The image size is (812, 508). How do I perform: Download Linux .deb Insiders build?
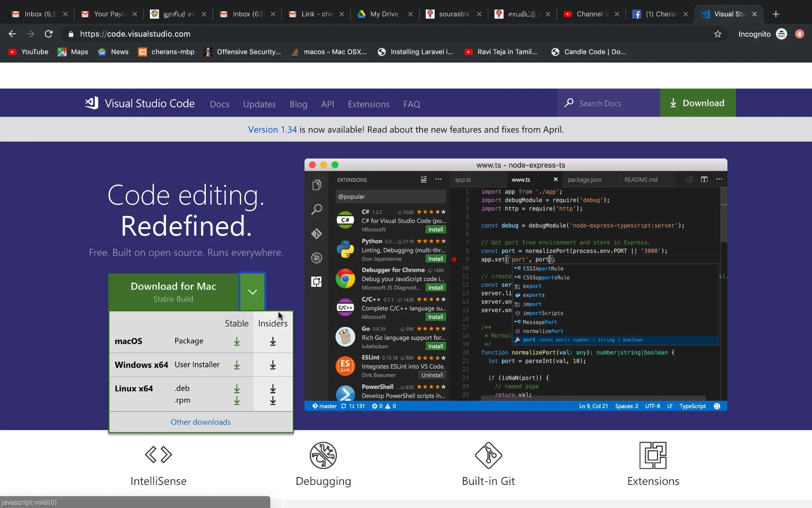coord(273,389)
